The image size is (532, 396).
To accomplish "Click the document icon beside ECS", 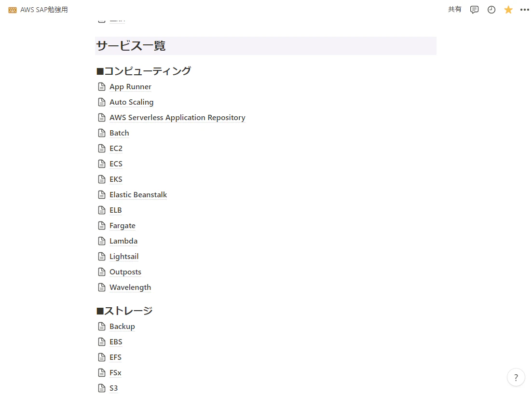I will 102,164.
